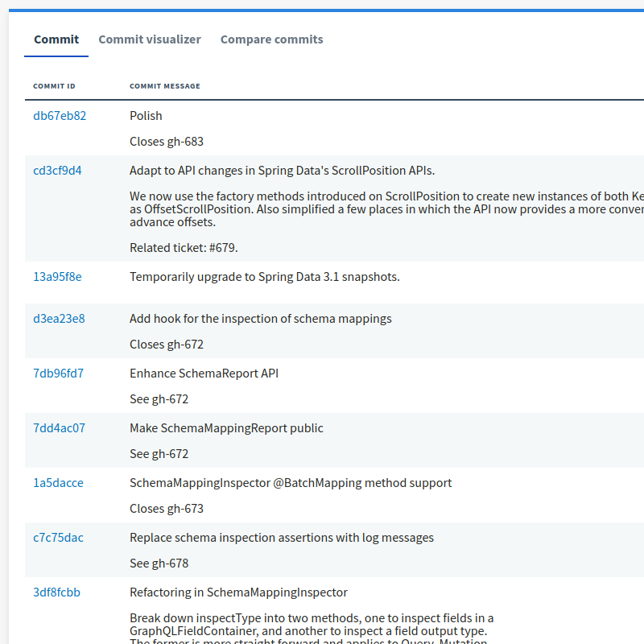The height and width of the screenshot is (644, 644).
Task: Click 'See gh-678' text
Action: tap(159, 563)
